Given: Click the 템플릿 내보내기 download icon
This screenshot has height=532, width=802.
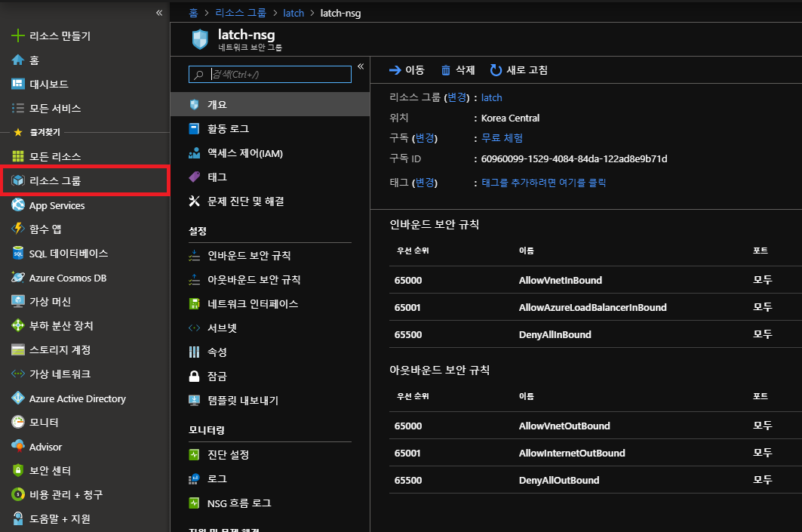Looking at the screenshot, I should (x=194, y=400).
